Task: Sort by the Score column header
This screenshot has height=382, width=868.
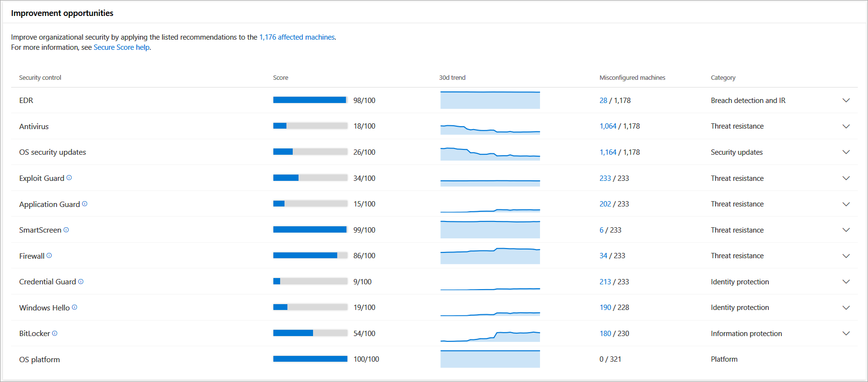Action: (281, 78)
